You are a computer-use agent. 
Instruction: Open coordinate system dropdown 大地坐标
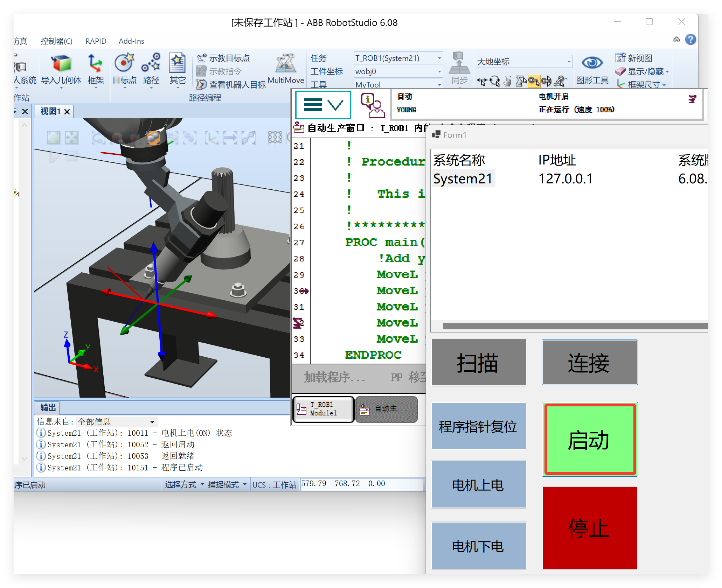point(524,62)
